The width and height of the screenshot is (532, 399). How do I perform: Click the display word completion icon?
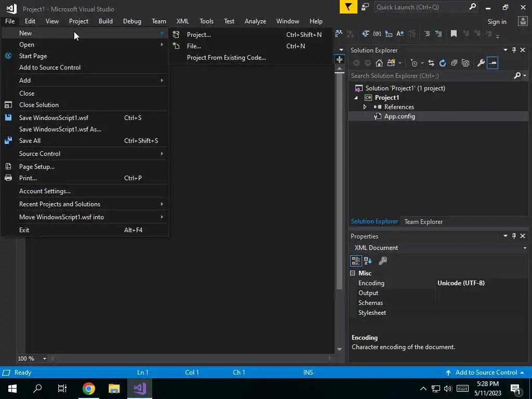click(x=400, y=34)
